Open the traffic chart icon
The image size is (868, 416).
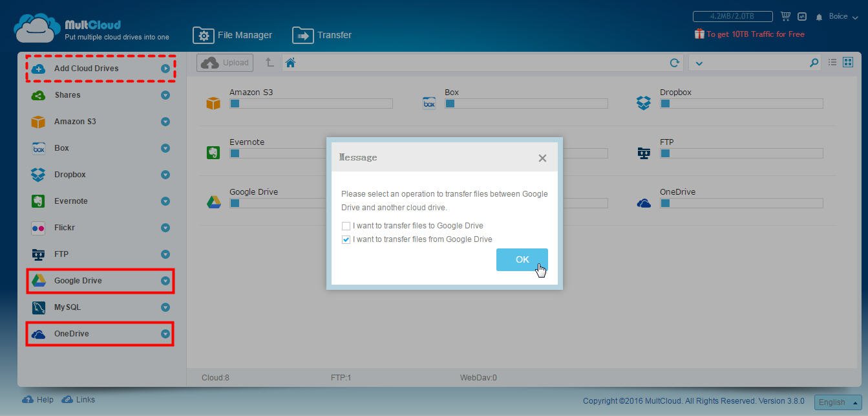[x=802, y=16]
